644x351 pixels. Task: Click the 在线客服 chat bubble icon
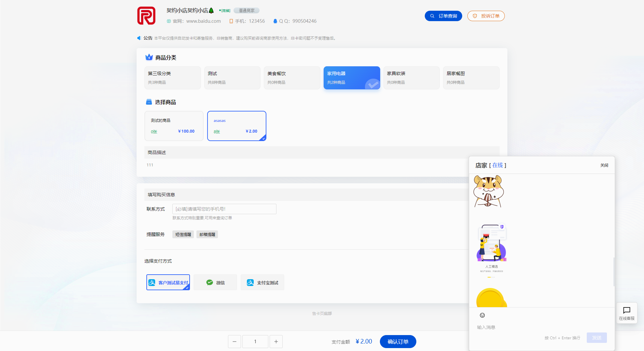click(x=626, y=310)
